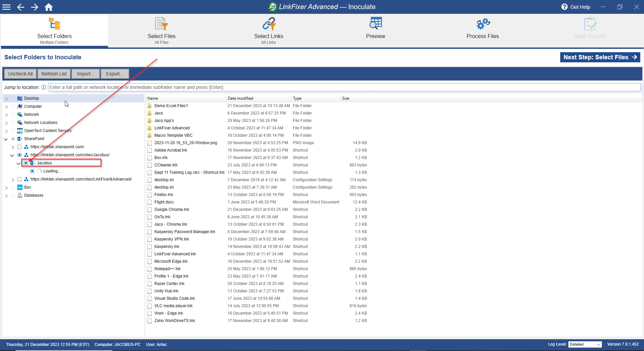Open Select Files step tab
The height and width of the screenshot is (351, 644).
pos(162,31)
